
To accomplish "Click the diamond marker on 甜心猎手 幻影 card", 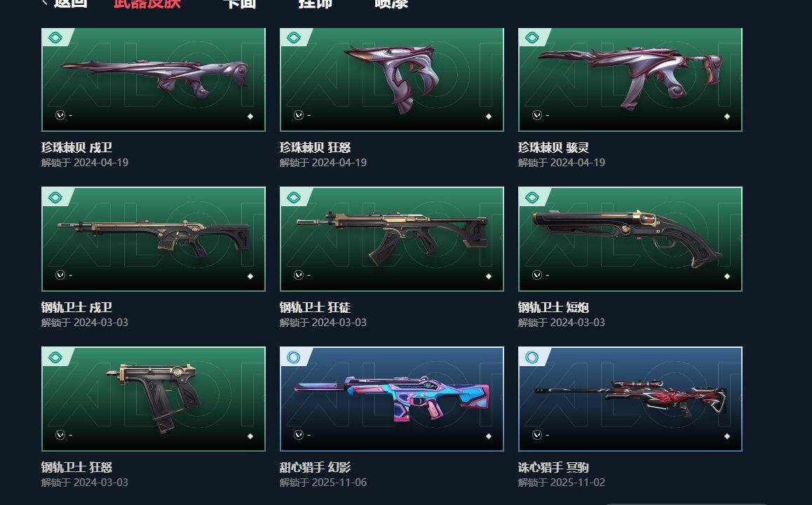I will [488, 436].
